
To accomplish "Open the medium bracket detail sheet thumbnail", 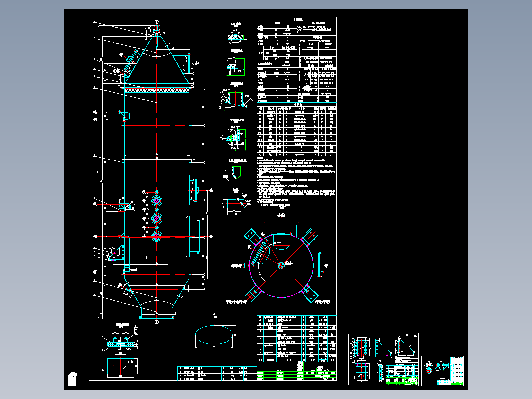I will 381,359.
